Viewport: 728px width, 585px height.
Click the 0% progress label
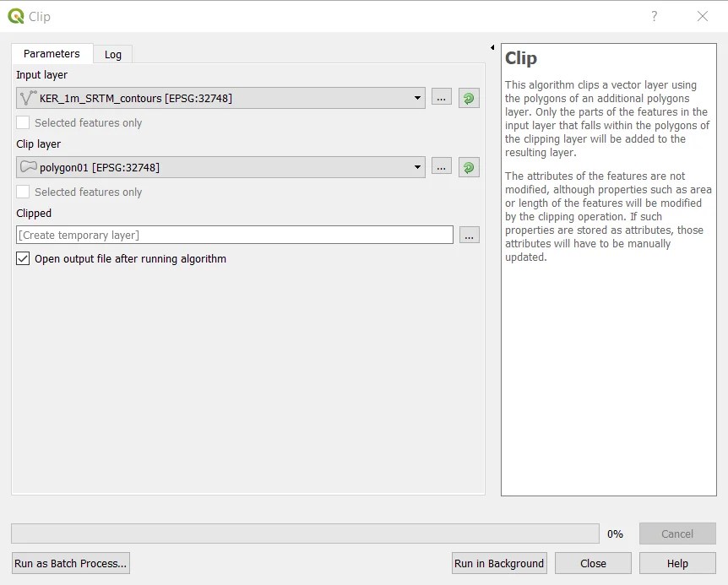pos(615,534)
